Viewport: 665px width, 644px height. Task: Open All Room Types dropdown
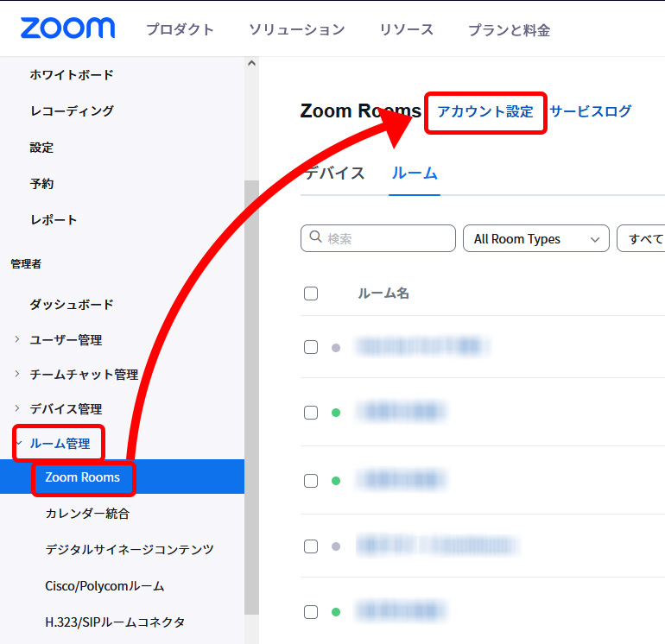pyautogui.click(x=536, y=238)
